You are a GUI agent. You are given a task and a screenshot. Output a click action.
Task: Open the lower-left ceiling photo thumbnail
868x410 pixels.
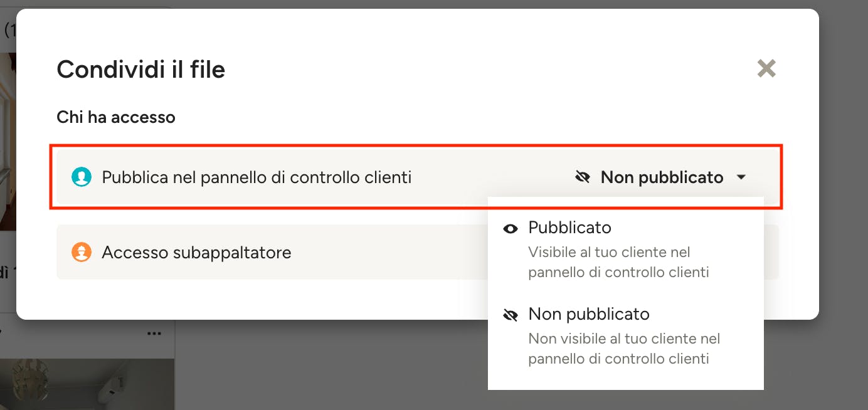point(87,384)
